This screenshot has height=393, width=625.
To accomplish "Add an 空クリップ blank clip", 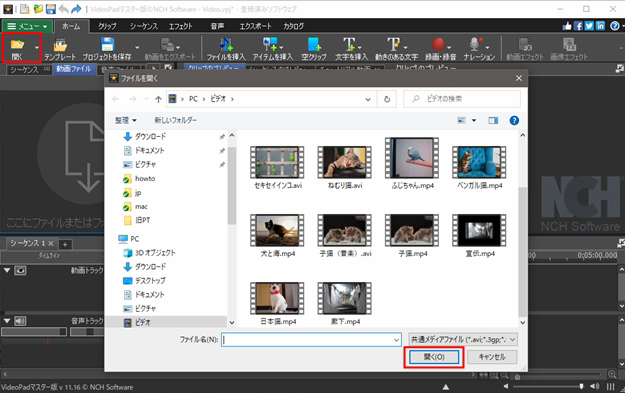I will [314, 49].
